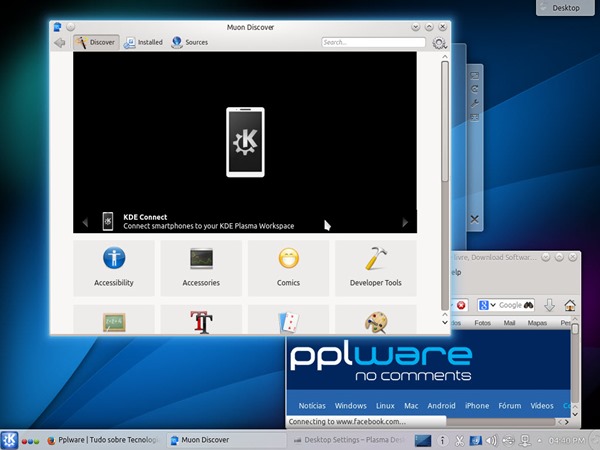Switch to the Muon Discover taskbar entry
The image size is (600, 450).
226,440
